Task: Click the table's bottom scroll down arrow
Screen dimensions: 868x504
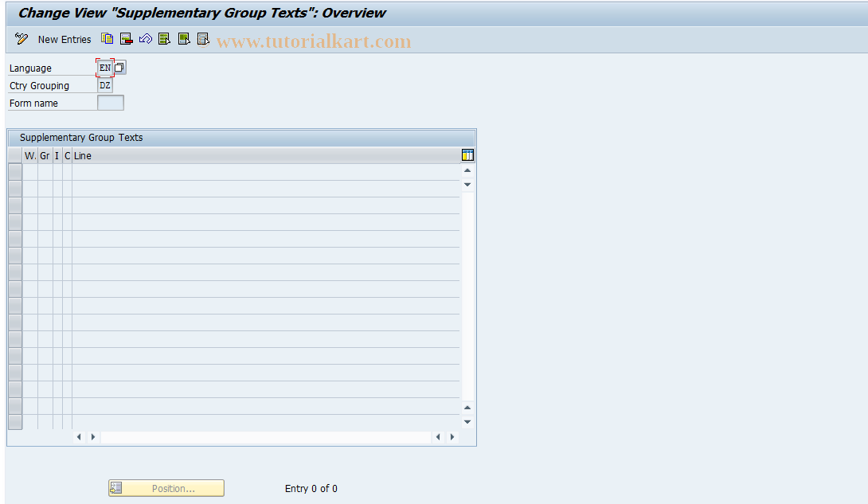Action: click(467, 421)
